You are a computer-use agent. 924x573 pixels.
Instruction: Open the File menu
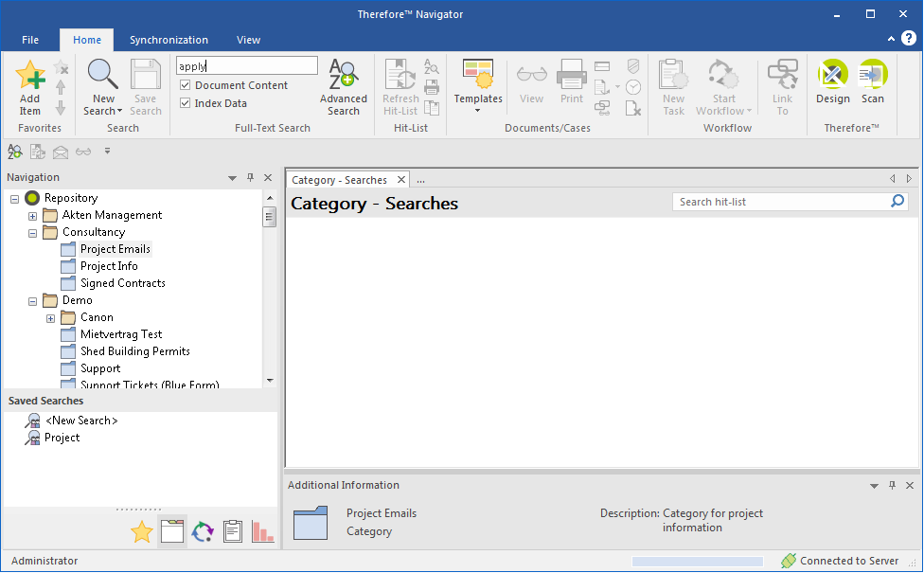pyautogui.click(x=29, y=40)
